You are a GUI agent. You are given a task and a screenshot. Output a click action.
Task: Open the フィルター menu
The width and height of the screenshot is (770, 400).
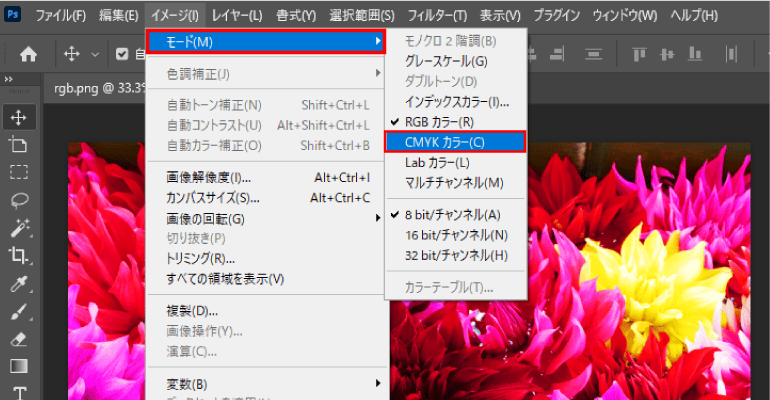point(438,16)
